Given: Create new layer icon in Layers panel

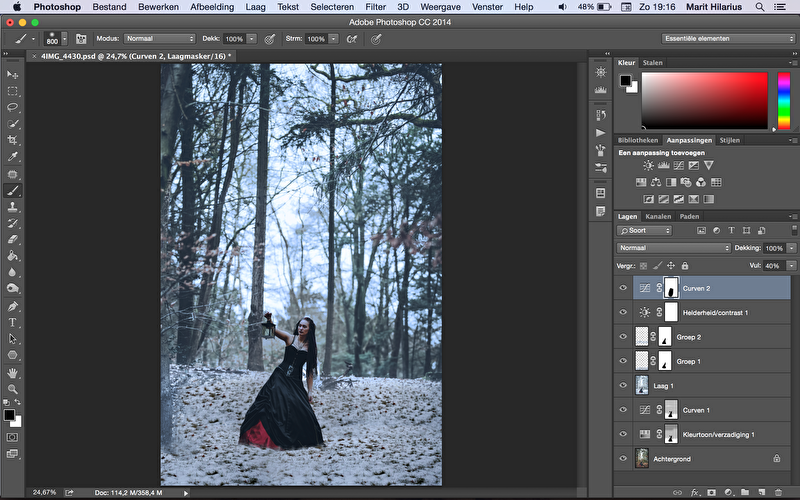Looking at the screenshot, I should coord(762,492).
